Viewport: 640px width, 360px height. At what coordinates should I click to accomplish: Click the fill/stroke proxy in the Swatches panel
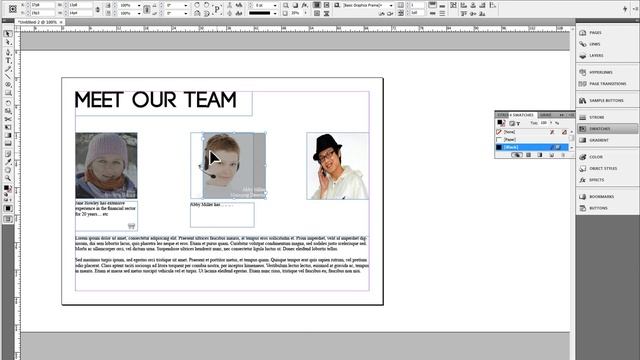pos(501,123)
